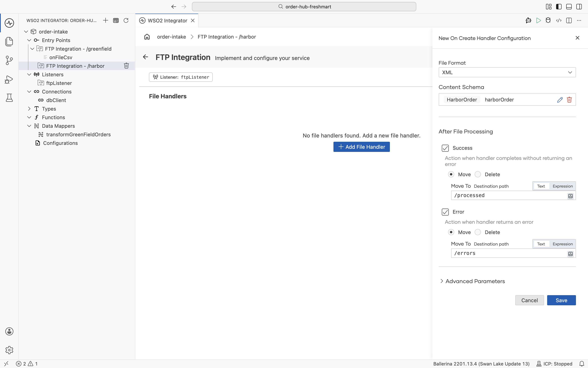Select Move radio under Success
588x368 pixels.
coord(451,174)
